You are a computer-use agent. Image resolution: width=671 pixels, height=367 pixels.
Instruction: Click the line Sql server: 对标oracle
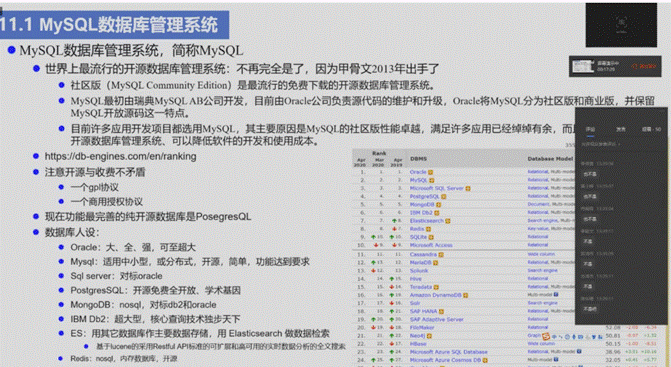[x=116, y=276]
